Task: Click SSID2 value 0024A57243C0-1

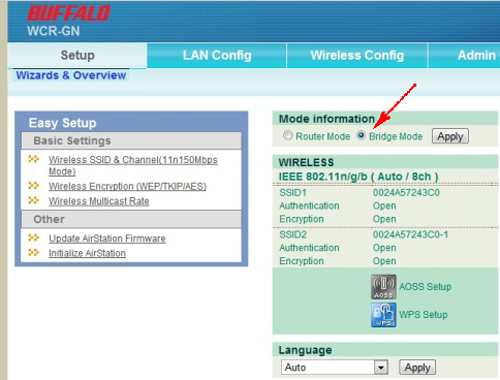Action: (411, 235)
